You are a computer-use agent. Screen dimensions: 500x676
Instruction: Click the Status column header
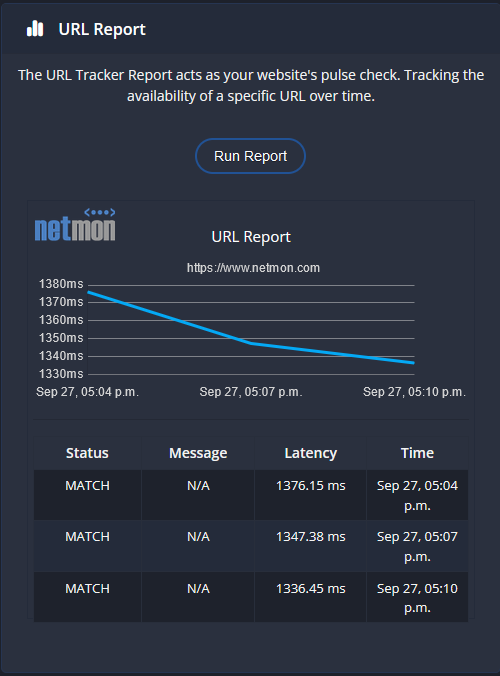tap(87, 453)
